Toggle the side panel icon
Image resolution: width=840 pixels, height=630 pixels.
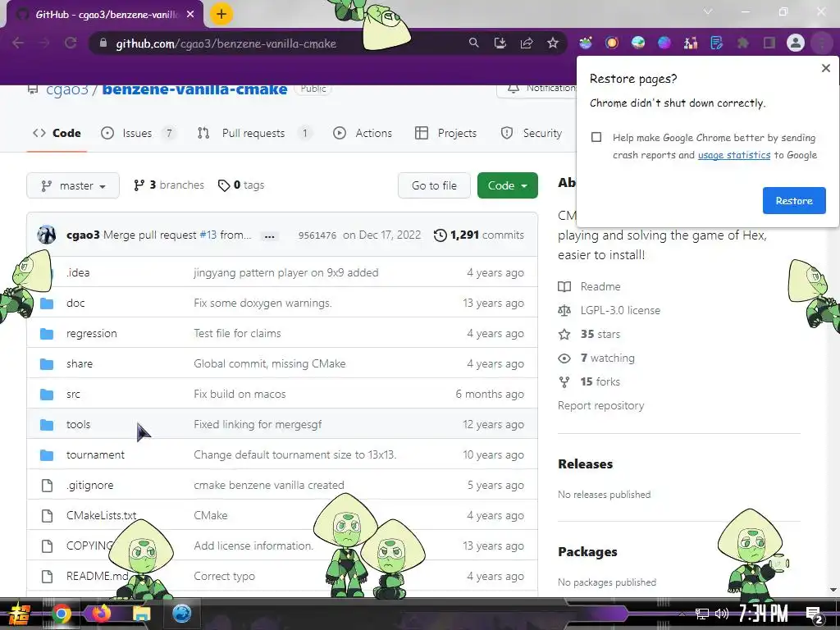coord(769,43)
